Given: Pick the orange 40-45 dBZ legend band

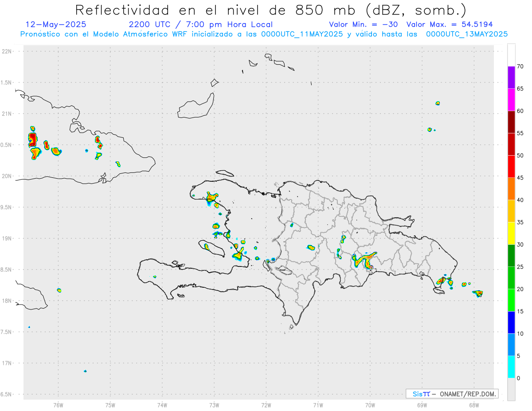Looking at the screenshot, I should [x=511, y=189].
